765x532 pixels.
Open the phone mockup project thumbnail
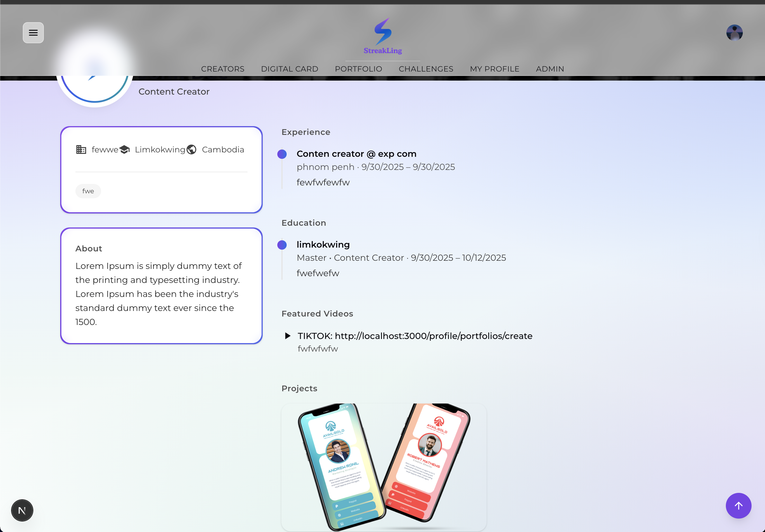click(383, 467)
